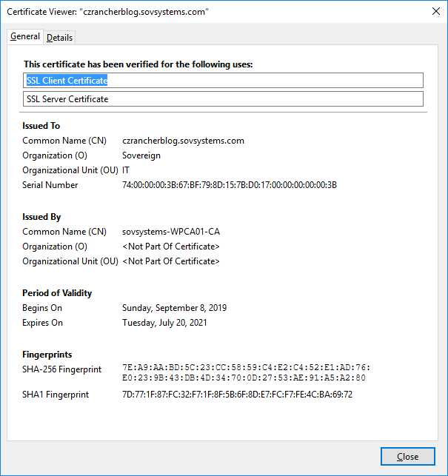Click the Issued To common name czrancherblog.sovsystems.com
This screenshot has height=476, width=448.
(183, 141)
